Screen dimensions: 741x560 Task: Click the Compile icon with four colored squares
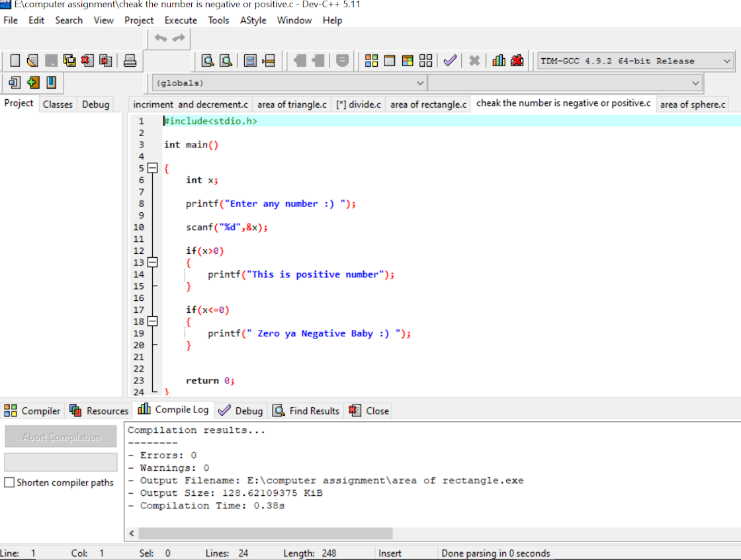pyautogui.click(x=371, y=61)
